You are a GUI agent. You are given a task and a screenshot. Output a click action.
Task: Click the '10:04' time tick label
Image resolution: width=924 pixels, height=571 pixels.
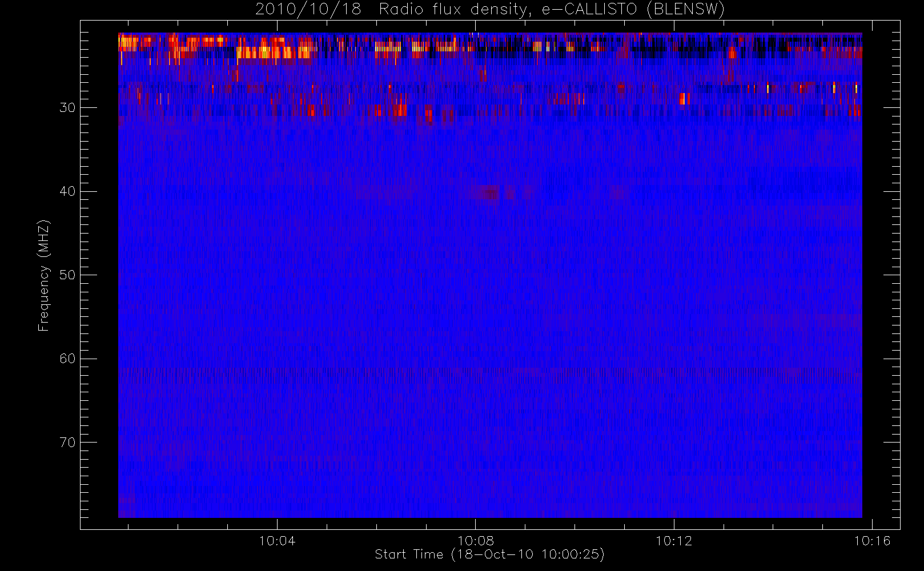coord(277,541)
